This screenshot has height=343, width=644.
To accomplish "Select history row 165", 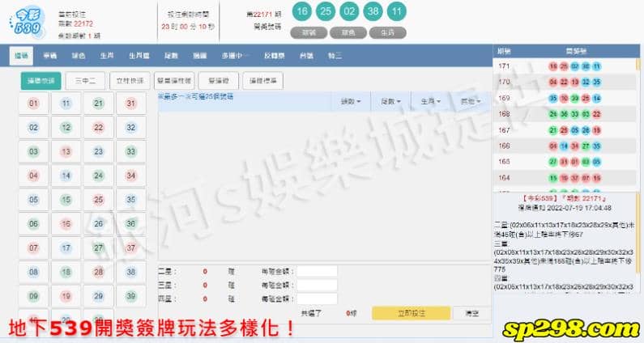I will coord(565,162).
